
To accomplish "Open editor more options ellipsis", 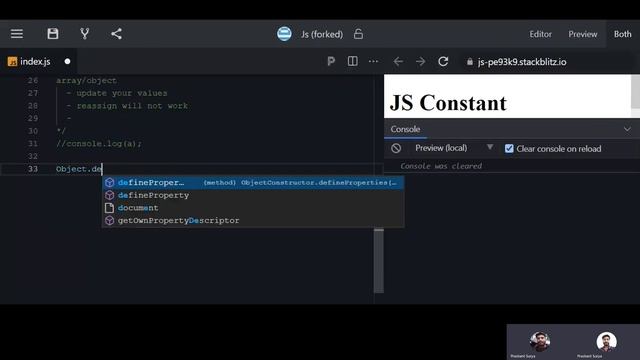I will point(373,62).
